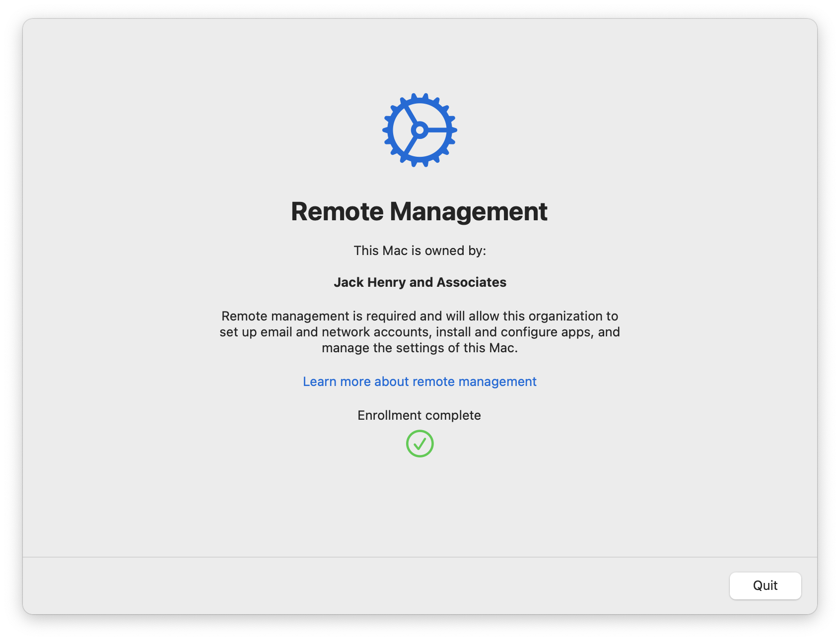840x641 pixels.
Task: Click the word "Associates" in the owner name
Action: (472, 282)
